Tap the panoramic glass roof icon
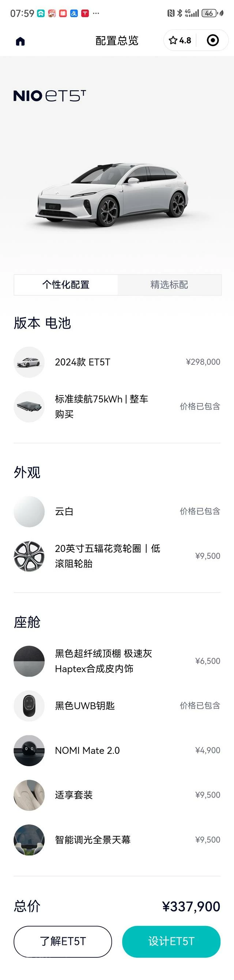 [x=29, y=840]
